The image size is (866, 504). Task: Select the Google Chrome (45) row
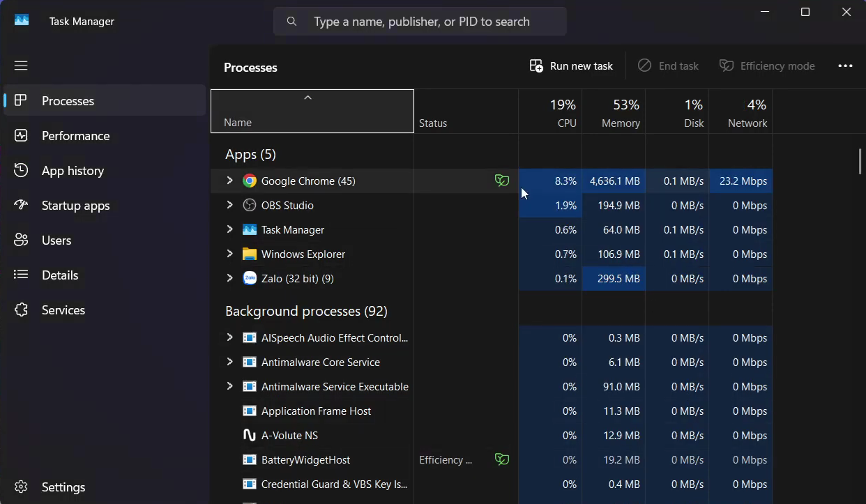click(x=492, y=181)
